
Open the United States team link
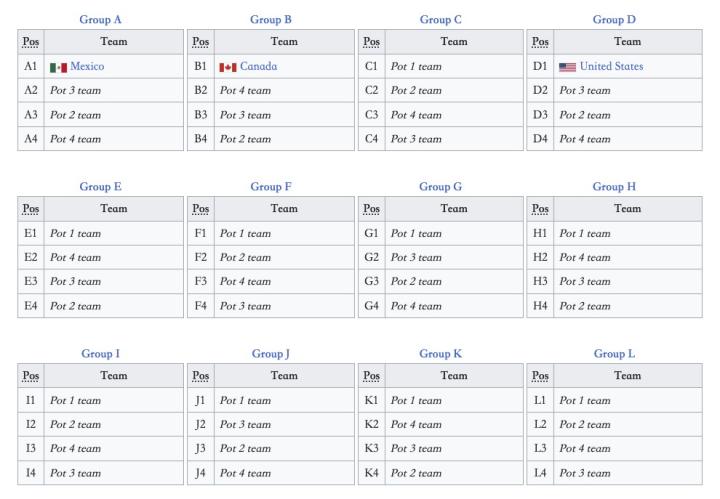(x=611, y=67)
